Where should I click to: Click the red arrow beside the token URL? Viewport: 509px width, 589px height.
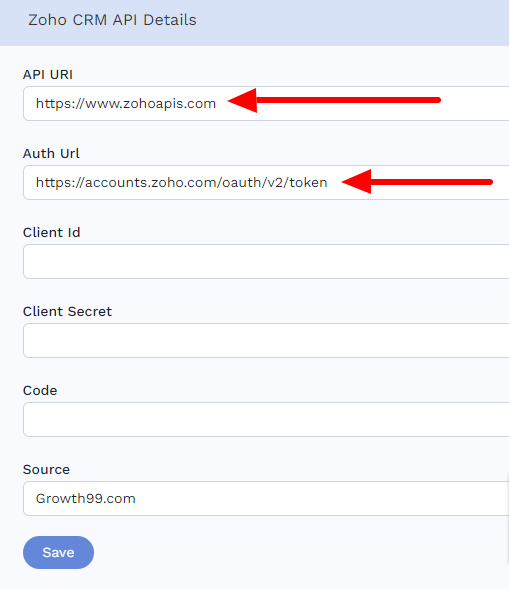click(x=417, y=182)
